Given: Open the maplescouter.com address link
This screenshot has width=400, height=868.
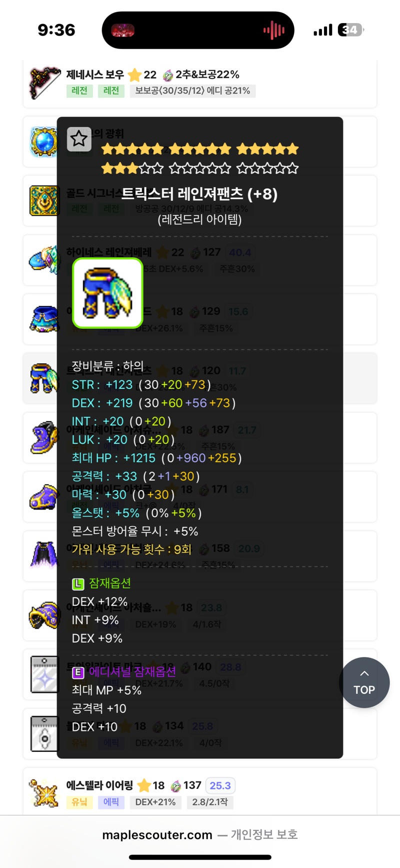Looking at the screenshot, I should point(157,835).
